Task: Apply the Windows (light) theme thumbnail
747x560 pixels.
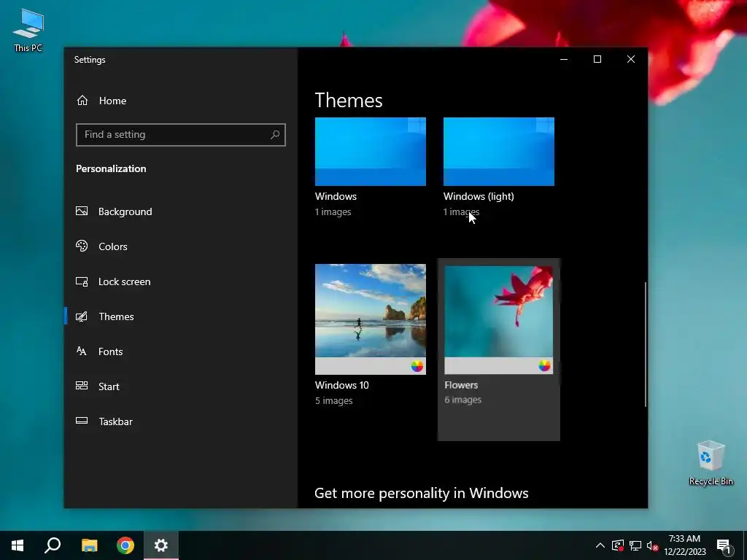Action: pos(499,152)
